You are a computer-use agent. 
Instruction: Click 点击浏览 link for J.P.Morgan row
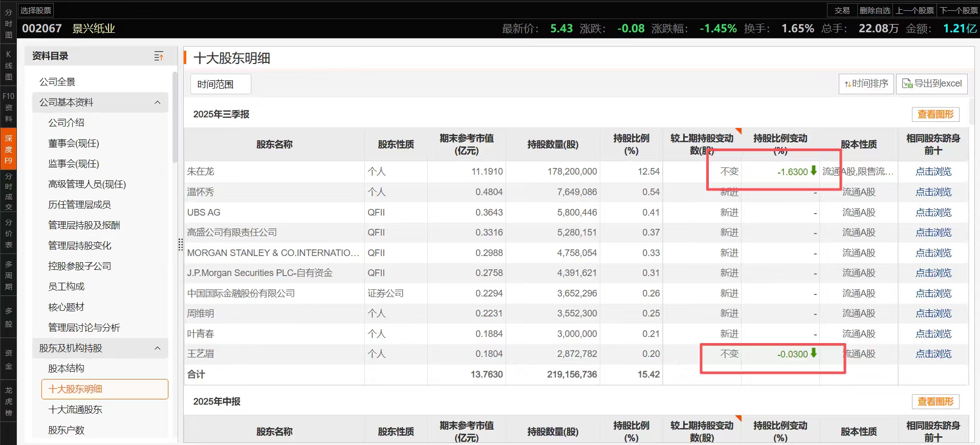tap(933, 273)
